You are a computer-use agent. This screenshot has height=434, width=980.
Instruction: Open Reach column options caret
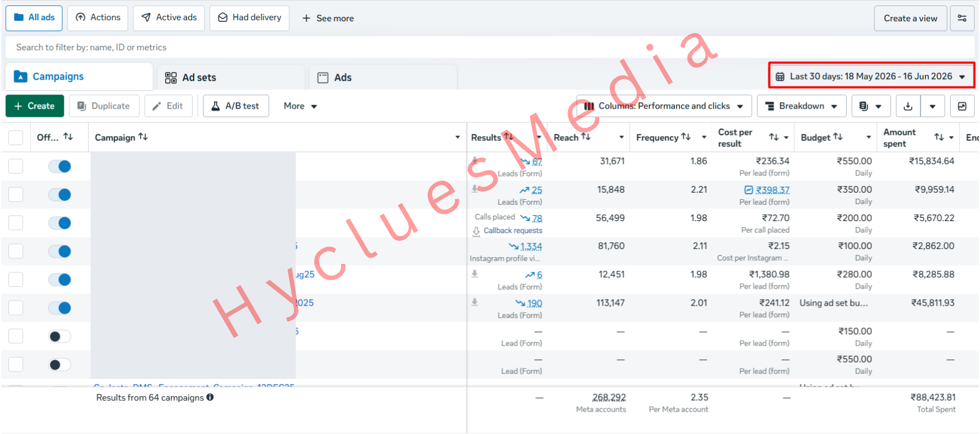[x=621, y=137]
